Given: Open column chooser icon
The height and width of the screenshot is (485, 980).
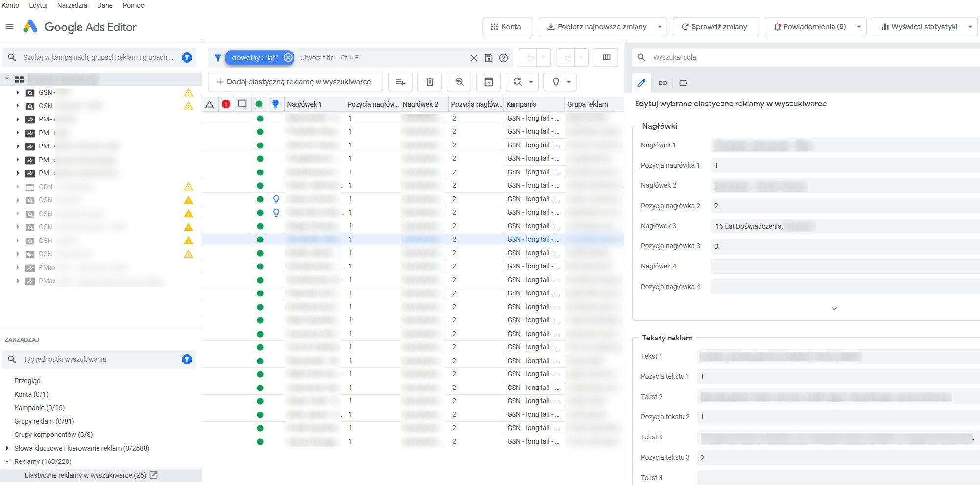Looking at the screenshot, I should [x=606, y=57].
